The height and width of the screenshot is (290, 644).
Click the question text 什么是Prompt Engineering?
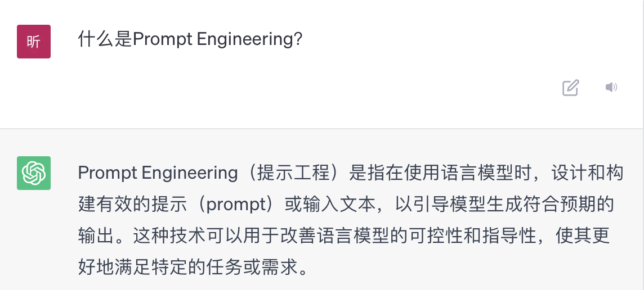[190, 39]
